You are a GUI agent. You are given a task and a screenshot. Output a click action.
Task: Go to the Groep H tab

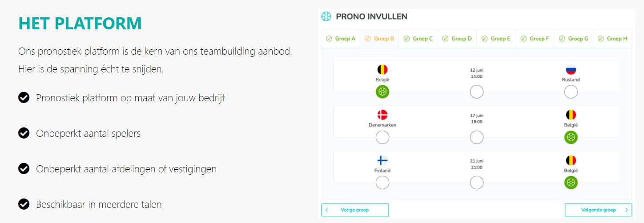pyautogui.click(x=613, y=39)
